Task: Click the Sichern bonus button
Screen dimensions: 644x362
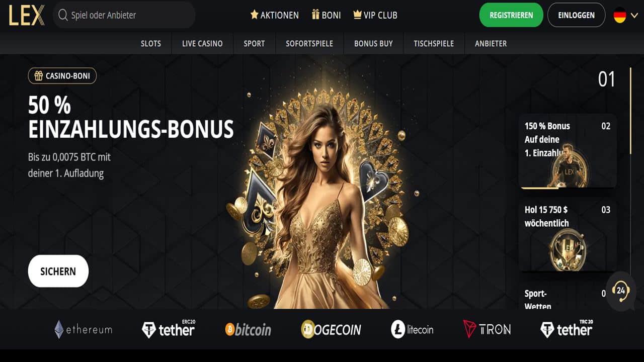Action: 58,271
